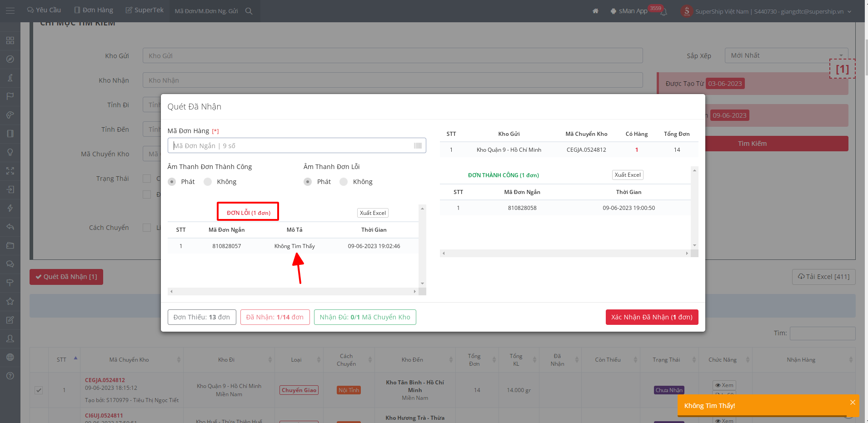The height and width of the screenshot is (423, 868).
Task: Click the barcode icon in Mã Đơn Hàng field
Action: 418,145
